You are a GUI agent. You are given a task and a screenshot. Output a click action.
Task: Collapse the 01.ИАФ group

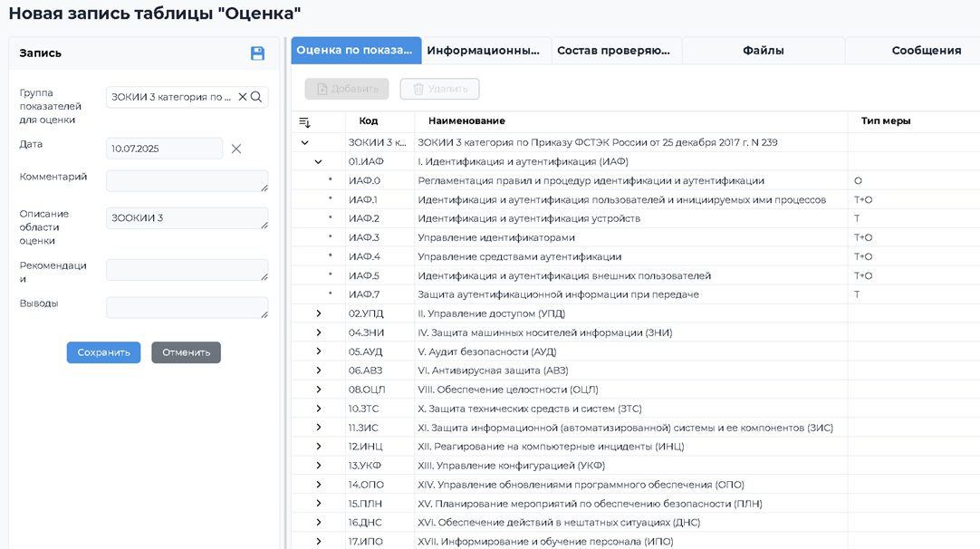[x=318, y=162]
